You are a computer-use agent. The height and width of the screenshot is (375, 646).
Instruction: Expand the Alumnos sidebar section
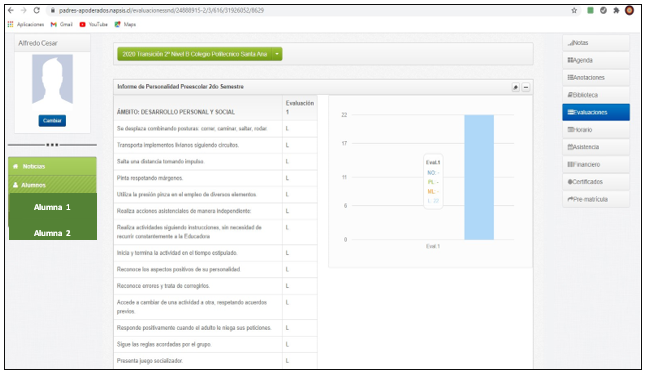tap(53, 185)
